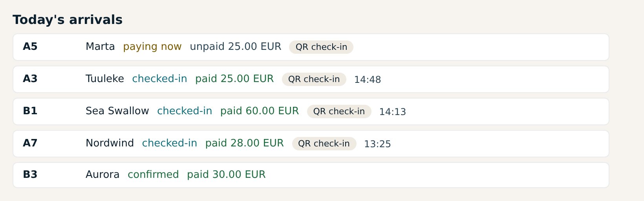644x201 pixels.
Task: Click checked-in status for Tuuleke
Action: pos(159,79)
